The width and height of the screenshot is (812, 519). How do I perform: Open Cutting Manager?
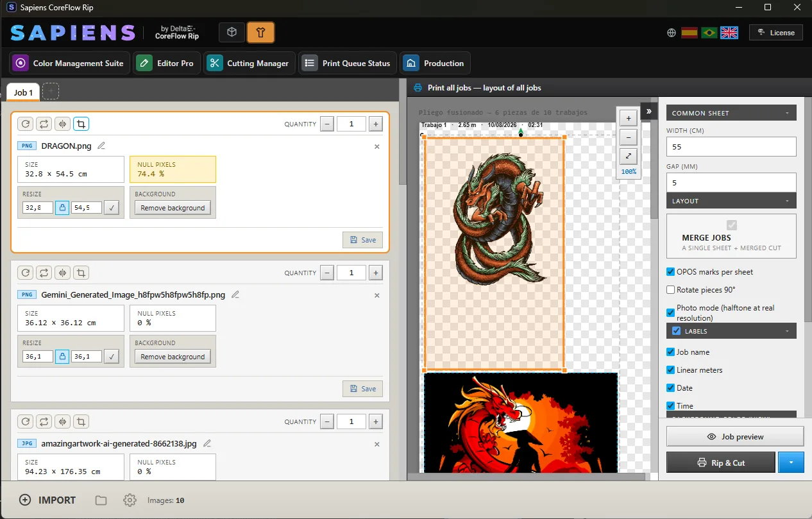tap(249, 64)
